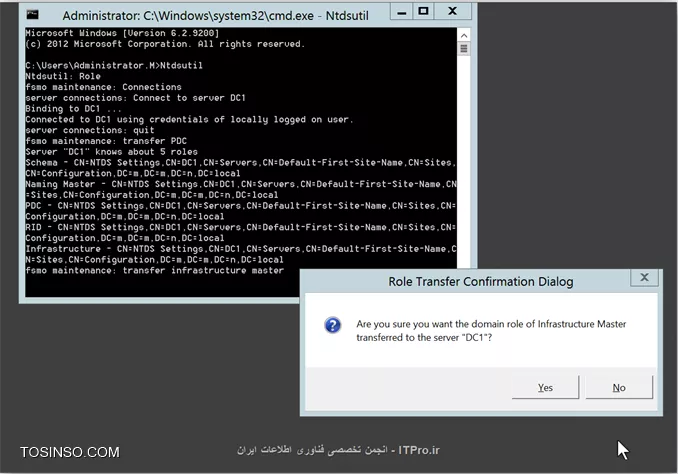This screenshot has height=474, width=678.
Task: Click the prompt line 'C:\Users\Administrator.M>Ntdsutil'
Action: 114,65
